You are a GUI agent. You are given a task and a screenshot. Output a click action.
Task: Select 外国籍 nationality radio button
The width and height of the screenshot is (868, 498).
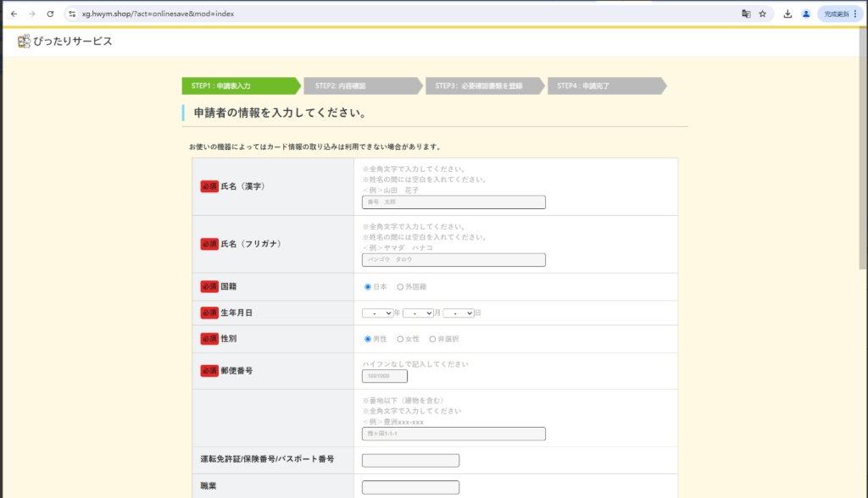pyautogui.click(x=400, y=286)
